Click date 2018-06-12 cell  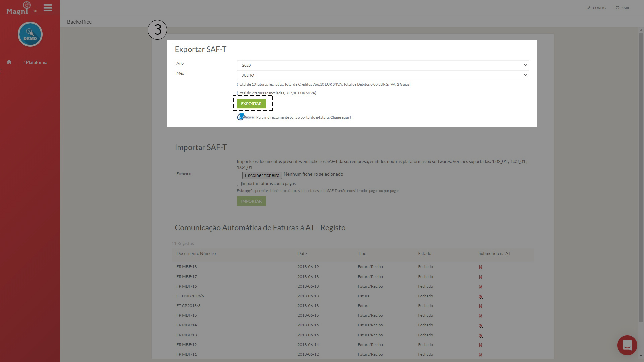point(308,354)
